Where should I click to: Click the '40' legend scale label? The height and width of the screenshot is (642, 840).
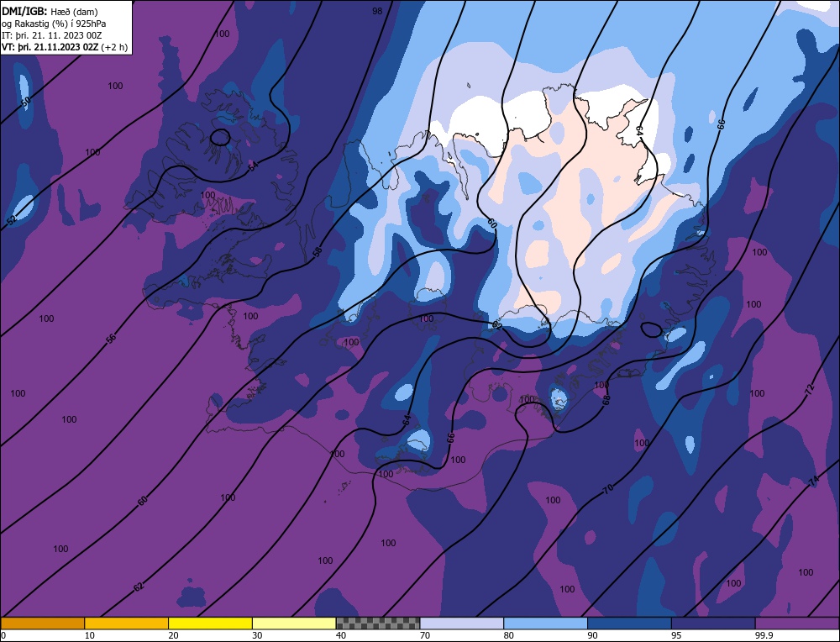click(341, 635)
